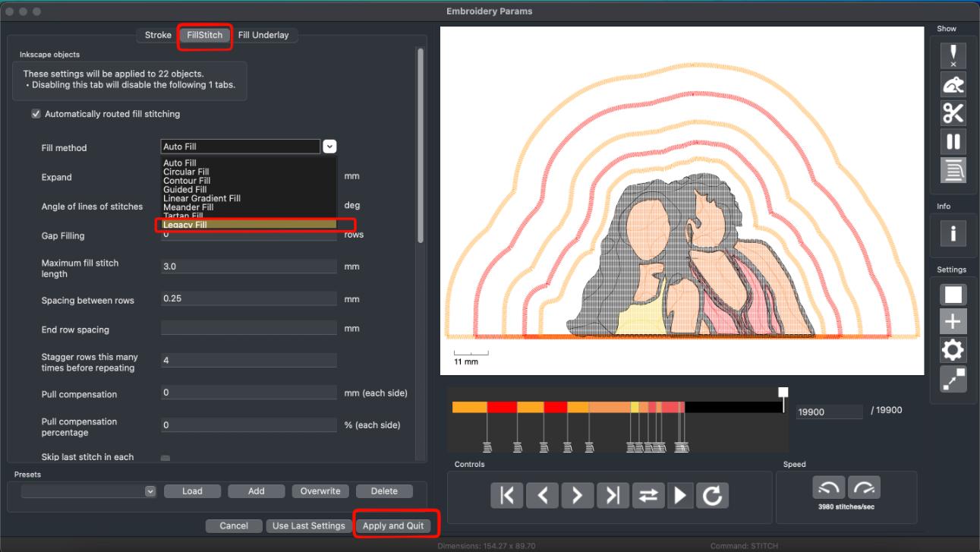980x552 pixels.
Task: Click Use Last Settings button
Action: pos(309,525)
